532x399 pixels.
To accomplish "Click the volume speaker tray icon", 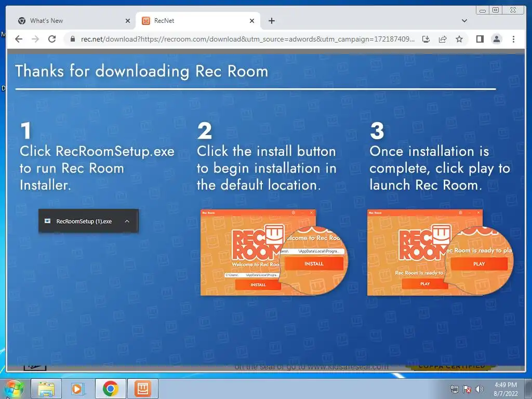I will point(480,389).
